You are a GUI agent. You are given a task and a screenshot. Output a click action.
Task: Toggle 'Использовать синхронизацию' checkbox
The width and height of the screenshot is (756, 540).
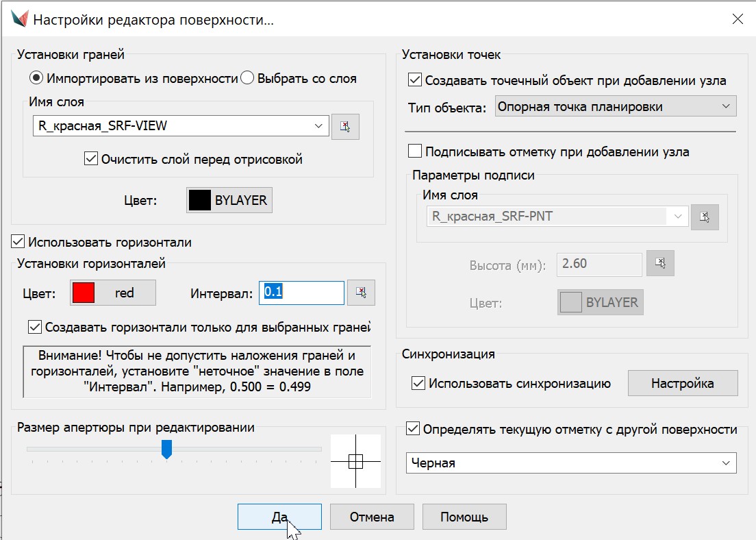[x=418, y=384]
